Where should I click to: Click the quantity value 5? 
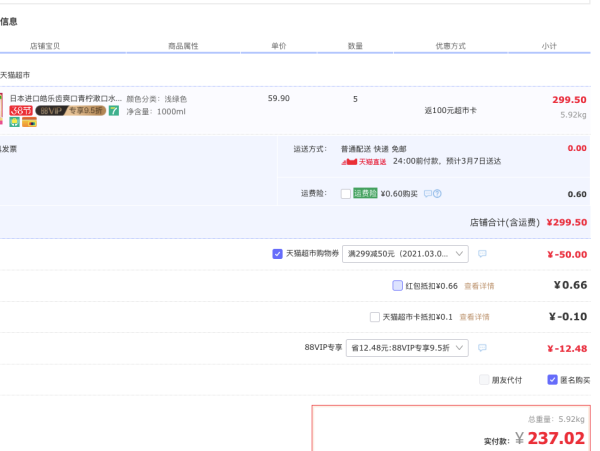[355, 99]
